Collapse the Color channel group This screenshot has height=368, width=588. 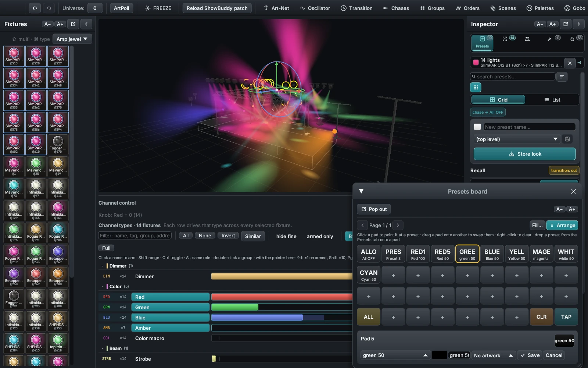(x=103, y=286)
